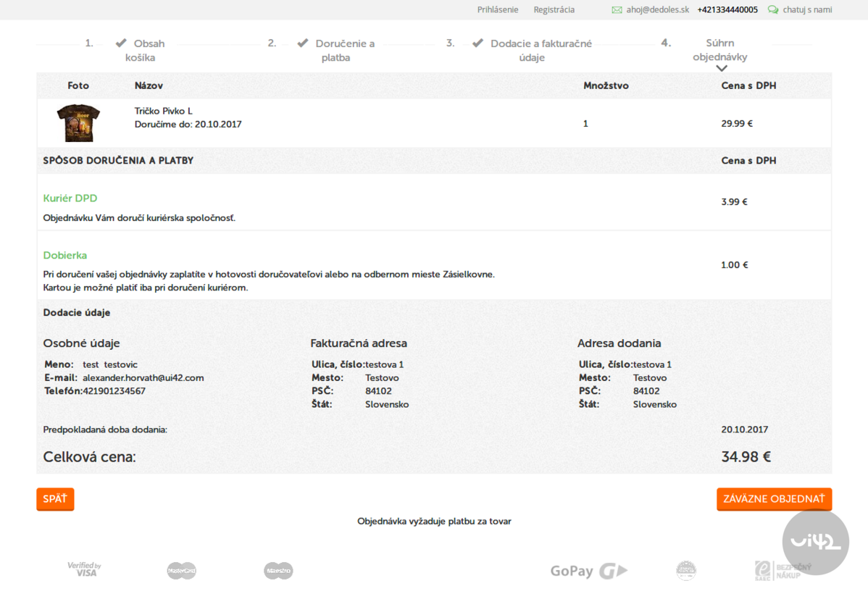Click the chevron under Súhrn objednávky

pos(721,69)
